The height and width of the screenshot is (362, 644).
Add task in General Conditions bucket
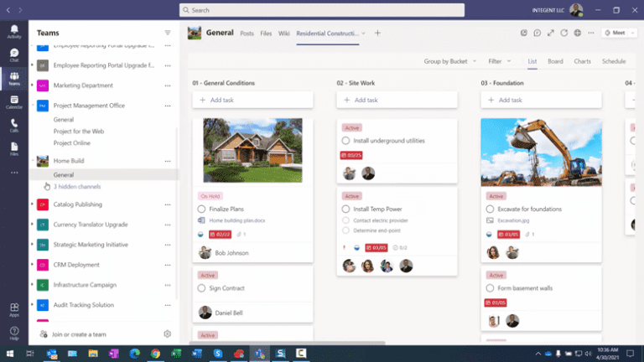[252, 101]
